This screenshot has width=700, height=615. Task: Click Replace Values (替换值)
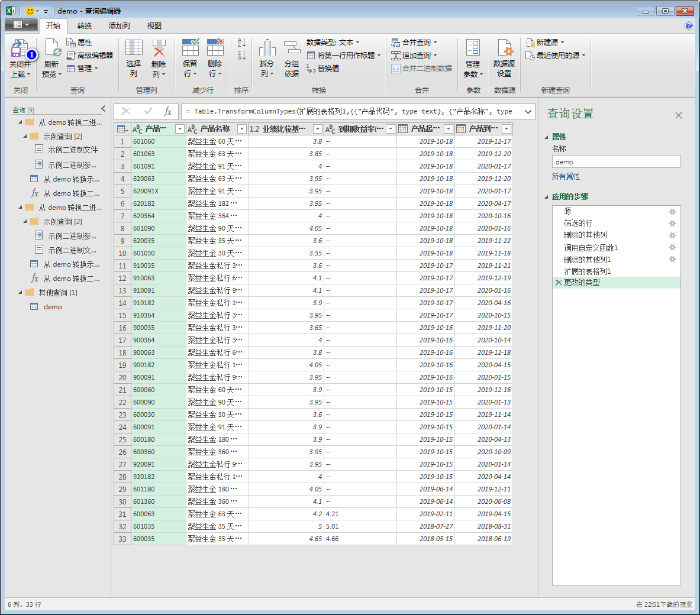coord(322,68)
